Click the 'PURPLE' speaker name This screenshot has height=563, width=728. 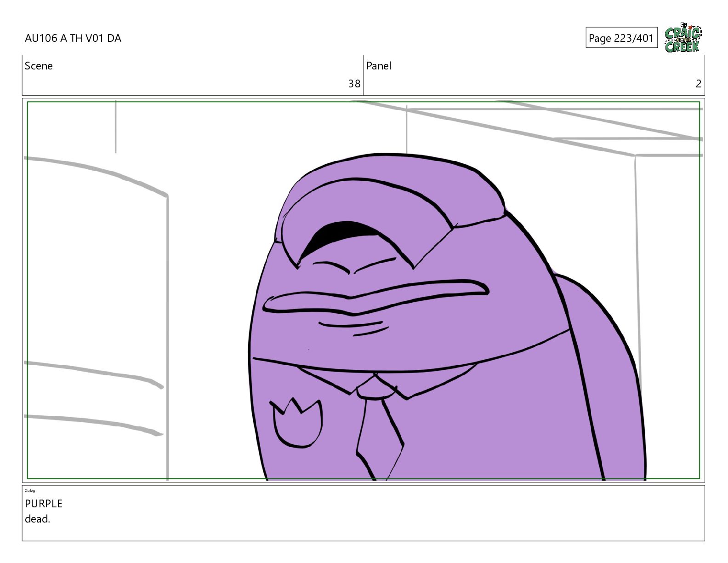pyautogui.click(x=44, y=504)
